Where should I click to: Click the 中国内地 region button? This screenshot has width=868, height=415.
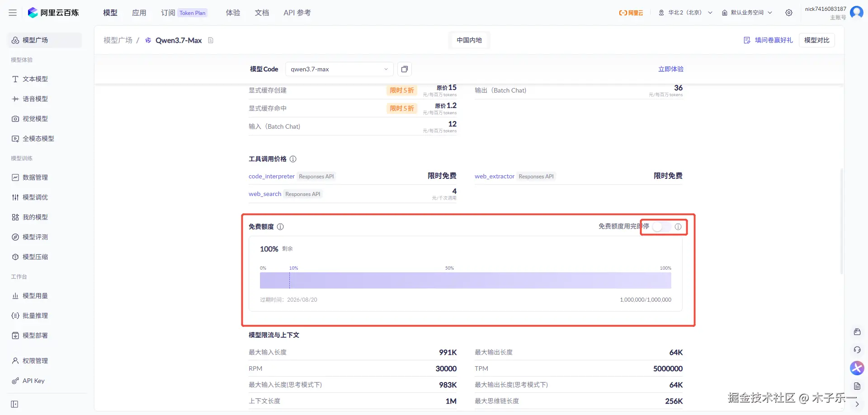click(x=469, y=40)
